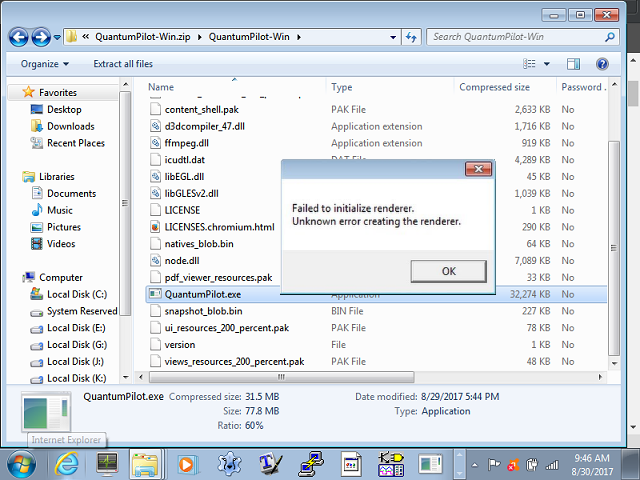Screen dimensions: 640x480
Task: Open the Organize menu
Action: point(44,64)
